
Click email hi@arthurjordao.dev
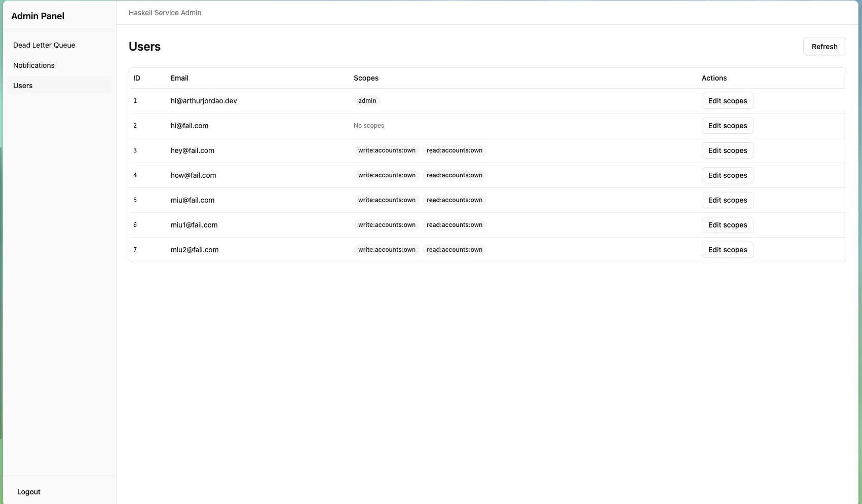(x=204, y=101)
